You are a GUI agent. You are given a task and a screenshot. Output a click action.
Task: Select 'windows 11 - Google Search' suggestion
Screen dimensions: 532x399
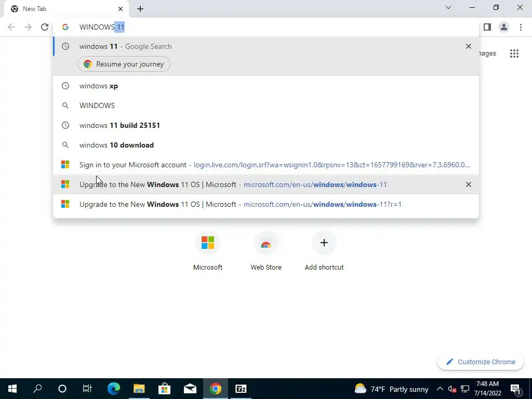click(x=266, y=46)
